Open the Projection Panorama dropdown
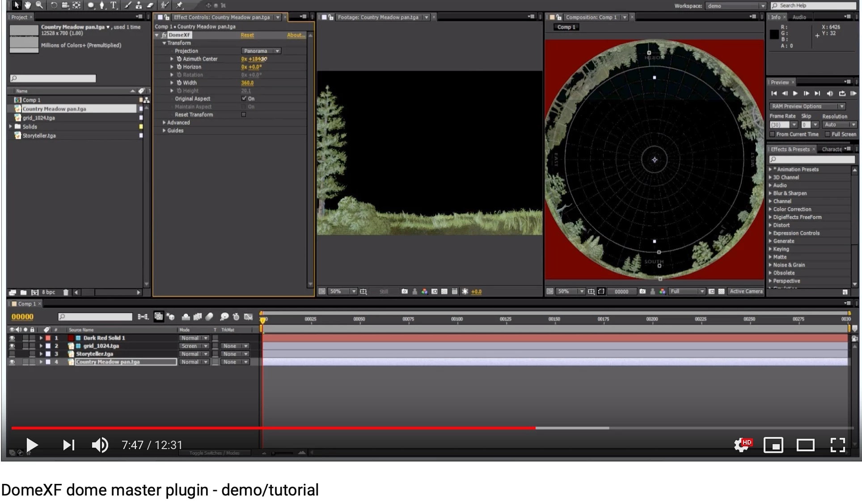 (x=261, y=51)
